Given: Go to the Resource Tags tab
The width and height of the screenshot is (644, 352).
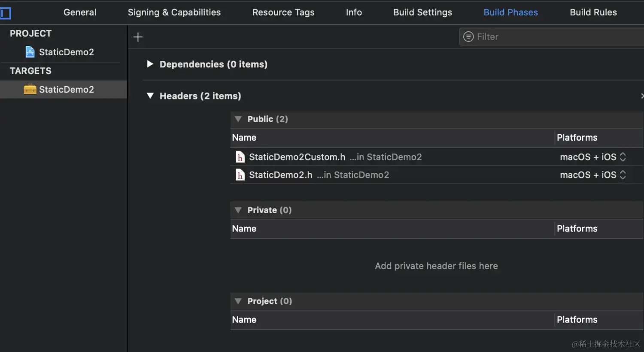Looking at the screenshot, I should click(x=283, y=12).
